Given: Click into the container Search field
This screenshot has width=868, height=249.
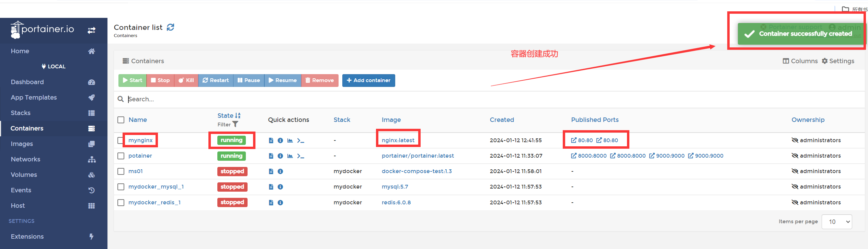Looking at the screenshot, I should pos(494,99).
